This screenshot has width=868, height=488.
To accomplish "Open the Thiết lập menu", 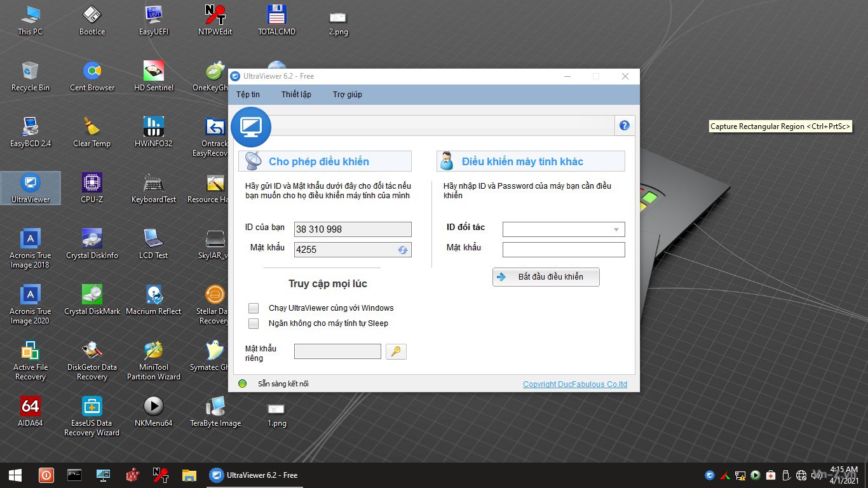I will tap(296, 95).
